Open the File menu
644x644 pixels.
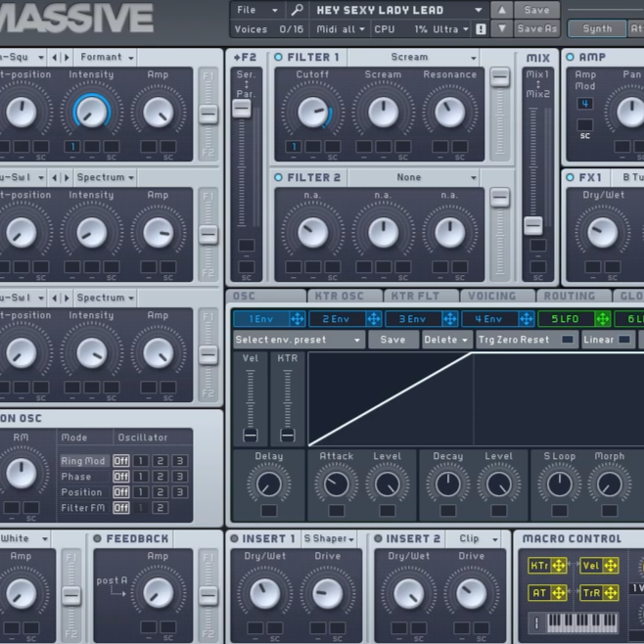tap(256, 10)
